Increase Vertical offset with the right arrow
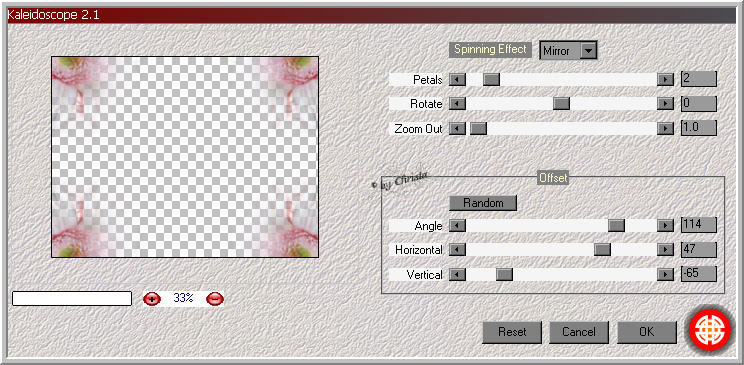Viewport: 744px width, 365px height. [665, 274]
